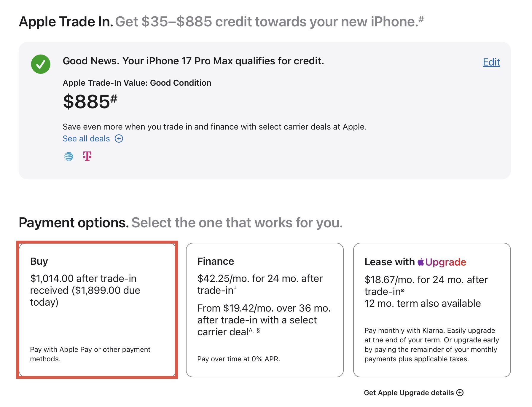Click the $885 trade-in value amount

[86, 102]
